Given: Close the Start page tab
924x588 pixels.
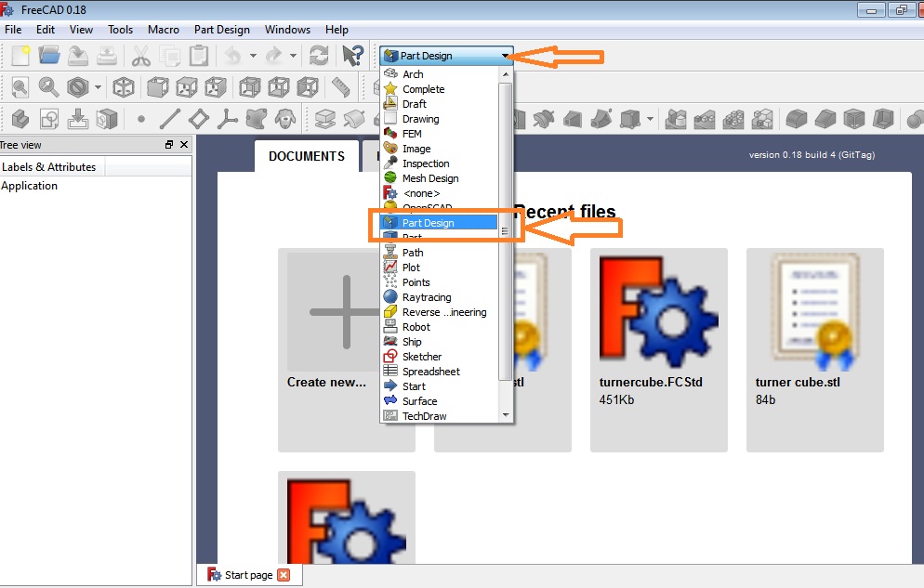Looking at the screenshot, I should point(284,575).
